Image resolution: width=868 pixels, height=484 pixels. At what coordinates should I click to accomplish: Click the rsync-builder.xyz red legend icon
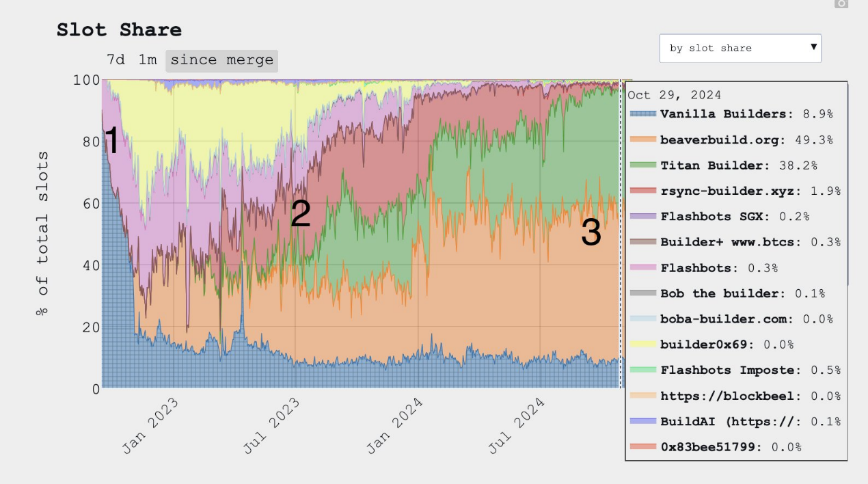[642, 191]
